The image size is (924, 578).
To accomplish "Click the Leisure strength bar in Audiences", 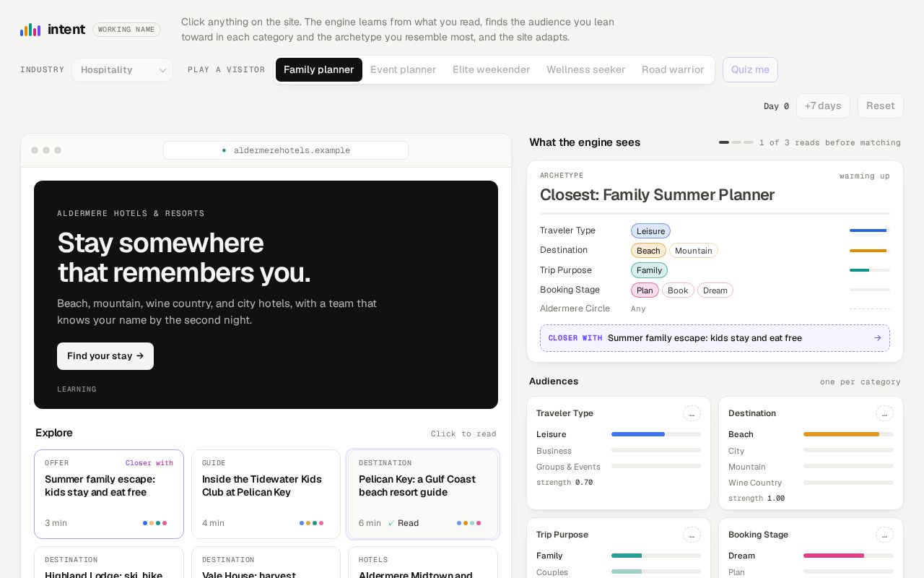I will [655, 434].
